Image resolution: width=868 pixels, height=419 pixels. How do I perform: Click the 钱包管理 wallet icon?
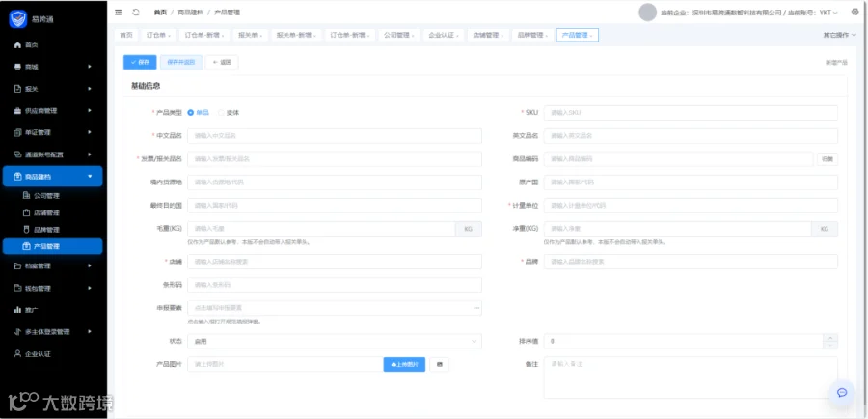point(17,289)
